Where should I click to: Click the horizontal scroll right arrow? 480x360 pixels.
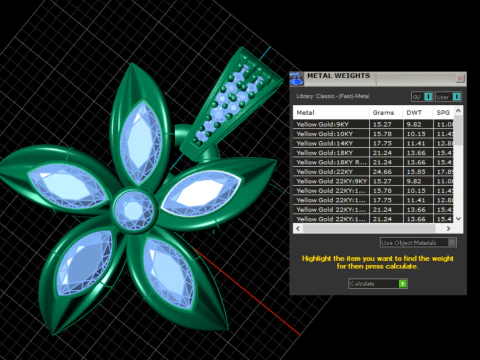point(448,229)
